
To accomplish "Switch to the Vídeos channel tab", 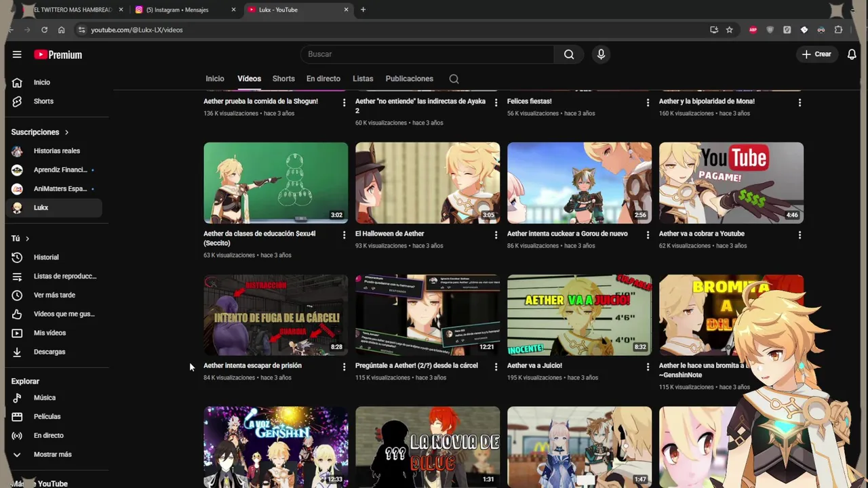I will [x=249, y=79].
